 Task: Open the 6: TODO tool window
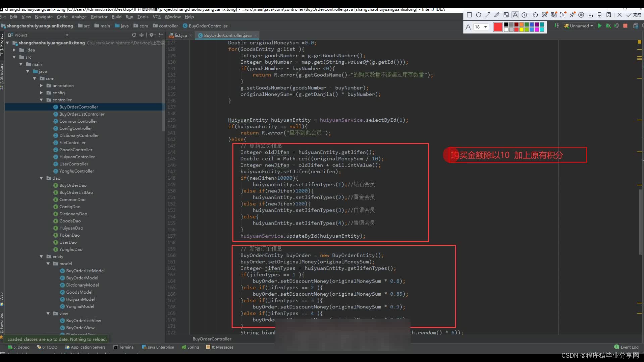tap(47, 347)
